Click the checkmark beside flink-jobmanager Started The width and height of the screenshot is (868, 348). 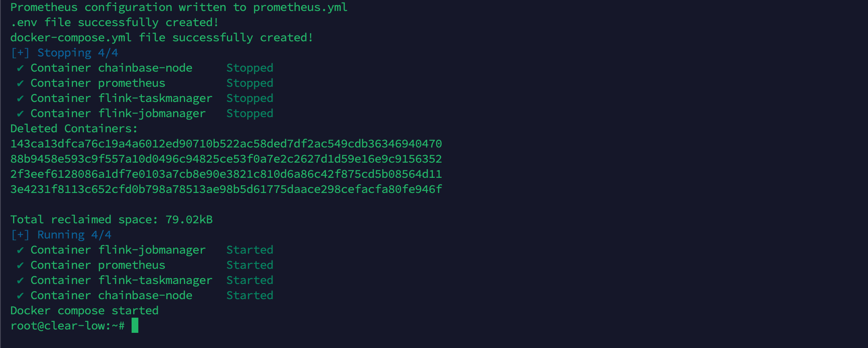pos(20,250)
